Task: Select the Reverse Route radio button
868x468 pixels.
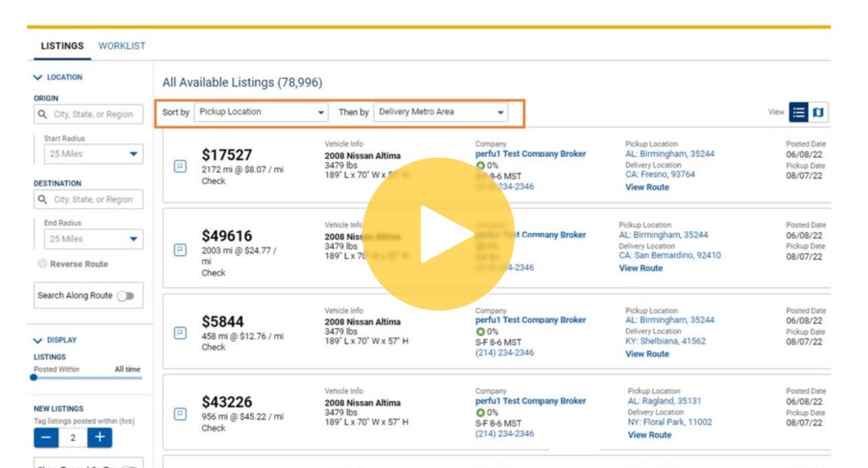Action: coord(42,264)
